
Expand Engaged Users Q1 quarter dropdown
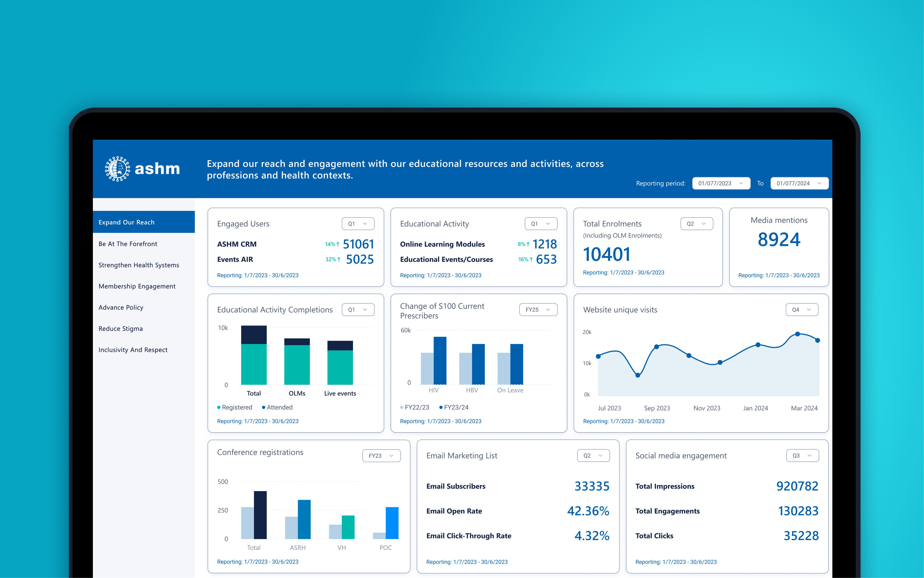pos(358,224)
